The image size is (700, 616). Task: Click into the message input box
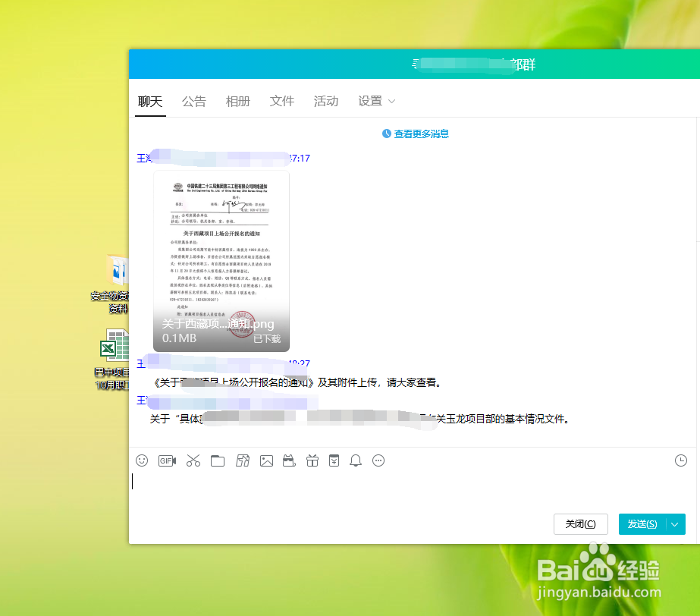tap(411, 489)
